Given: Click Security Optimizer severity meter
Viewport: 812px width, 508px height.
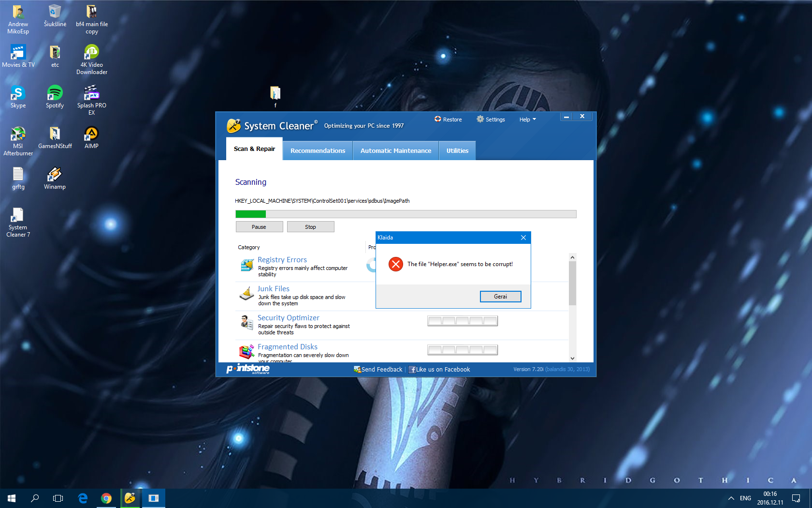Looking at the screenshot, I should [x=463, y=321].
